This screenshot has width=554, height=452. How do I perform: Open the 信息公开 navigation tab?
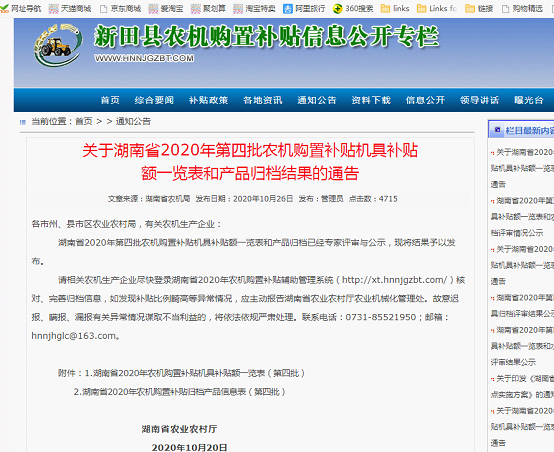[x=425, y=100]
